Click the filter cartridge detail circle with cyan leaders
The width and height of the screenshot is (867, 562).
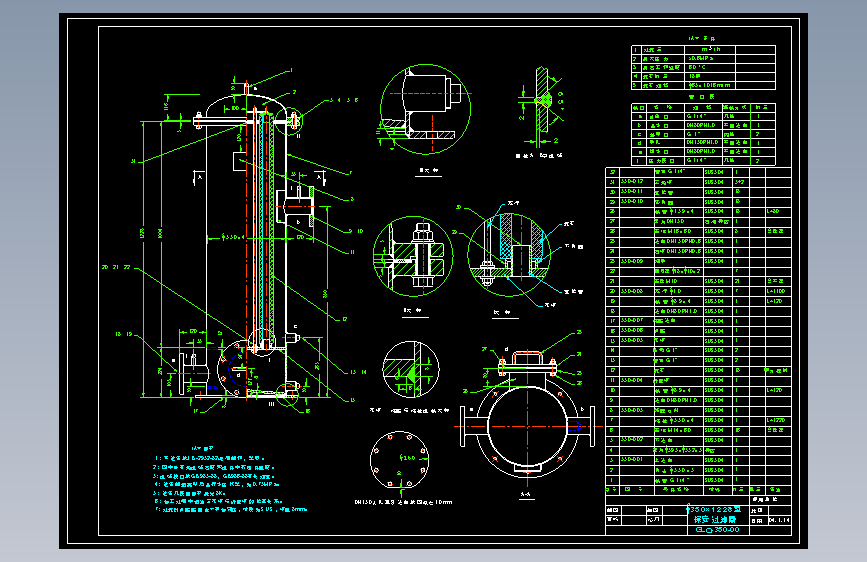click(509, 255)
